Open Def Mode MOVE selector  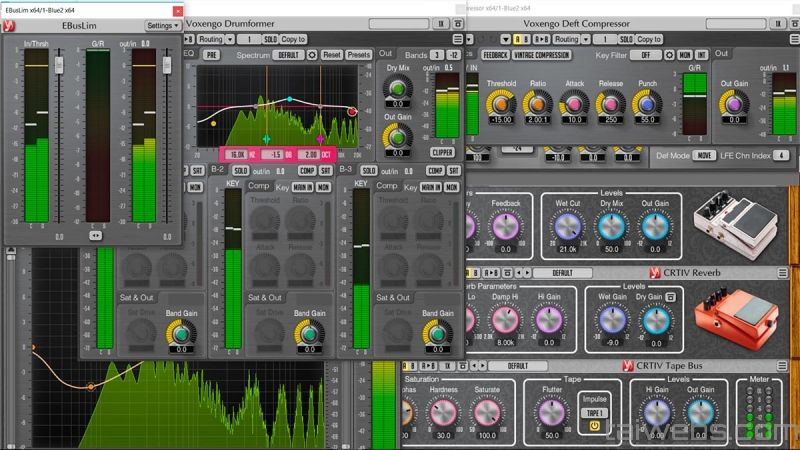click(704, 156)
